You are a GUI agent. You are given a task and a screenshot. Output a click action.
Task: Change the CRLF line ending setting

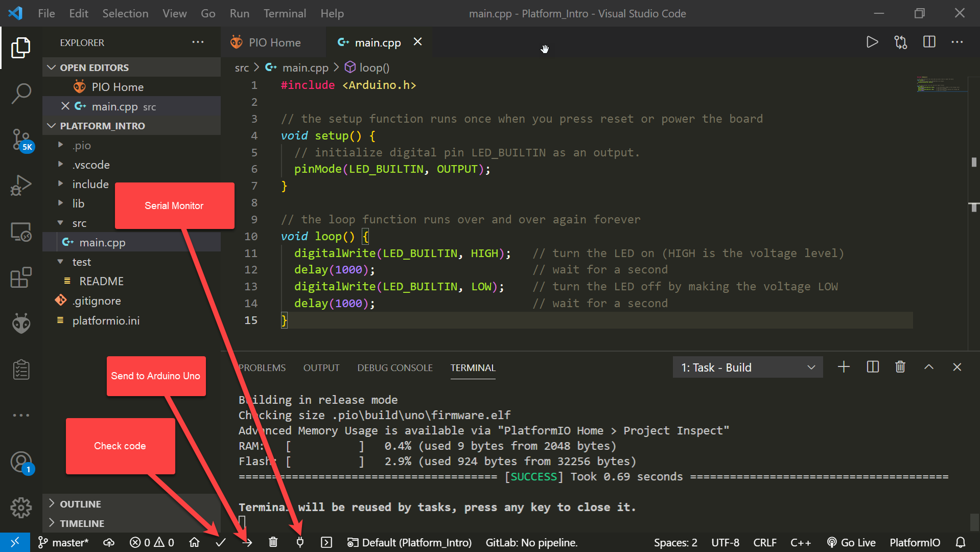coord(765,542)
